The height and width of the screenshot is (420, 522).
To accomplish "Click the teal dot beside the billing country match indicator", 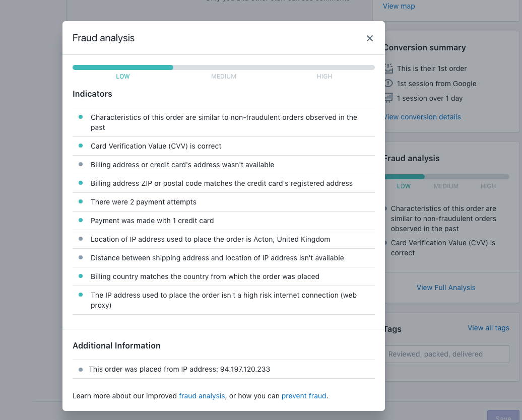I will click(82, 276).
